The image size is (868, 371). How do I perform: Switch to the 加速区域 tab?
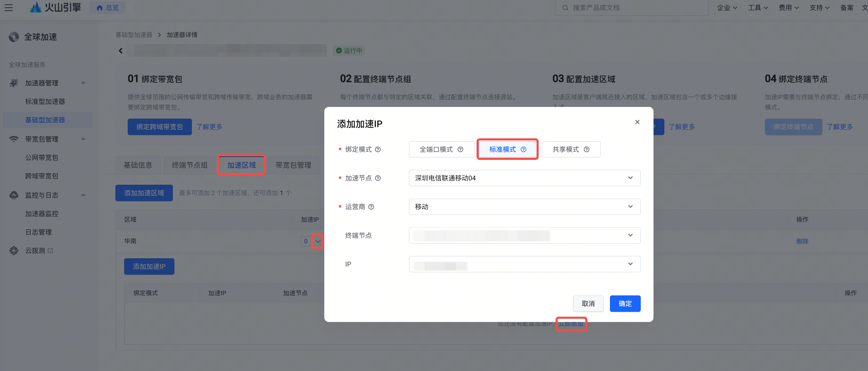[x=241, y=165]
